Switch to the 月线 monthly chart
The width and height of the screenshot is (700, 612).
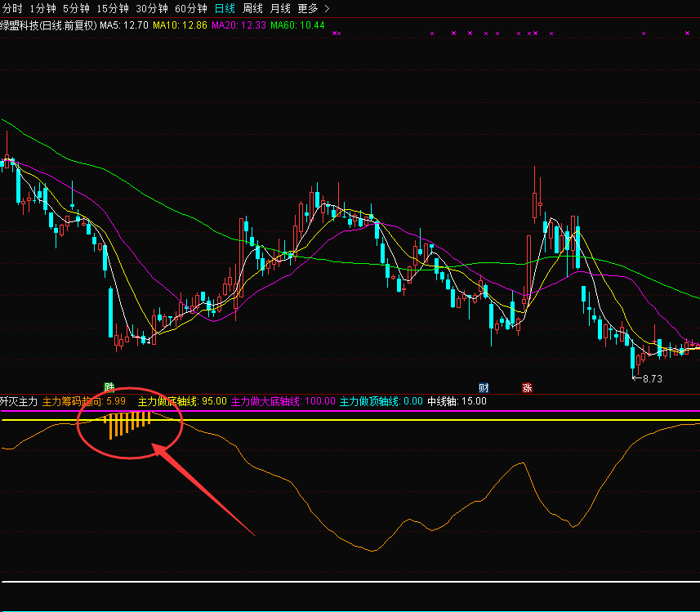click(280, 8)
